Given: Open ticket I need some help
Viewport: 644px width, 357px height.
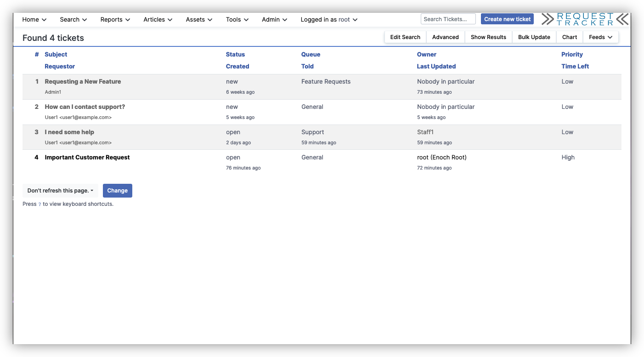Looking at the screenshot, I should pyautogui.click(x=69, y=132).
